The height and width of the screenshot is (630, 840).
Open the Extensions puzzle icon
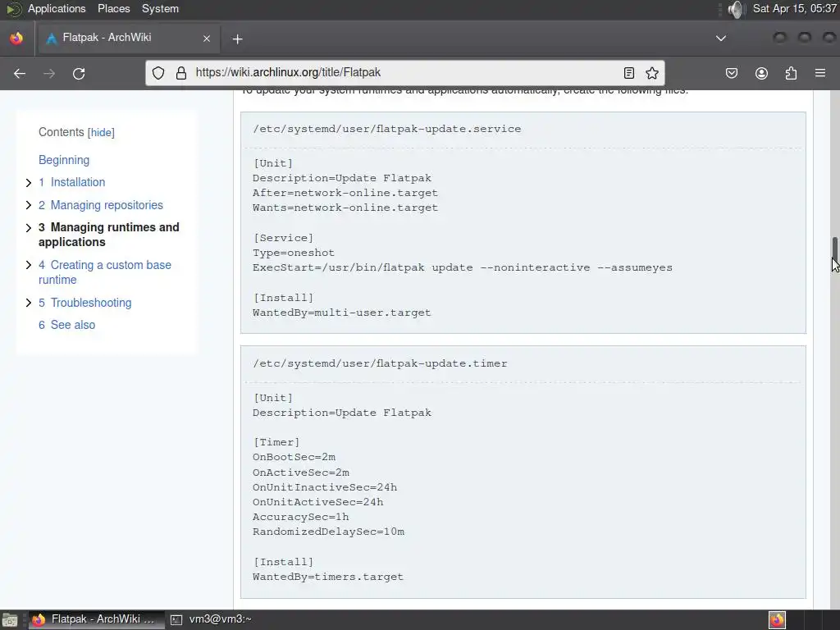[x=791, y=73]
